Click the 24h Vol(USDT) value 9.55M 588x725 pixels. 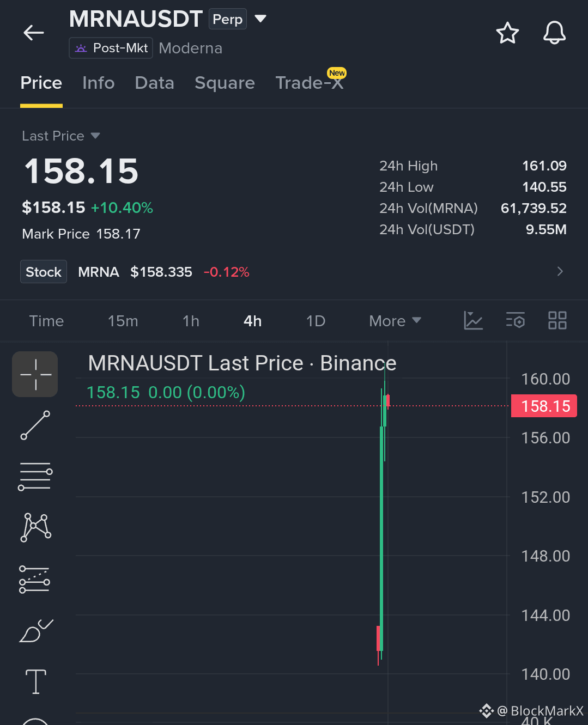[x=546, y=229]
